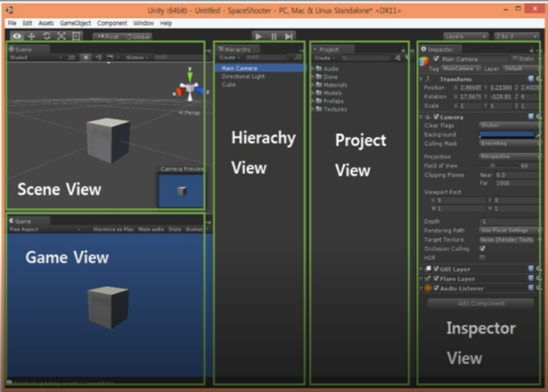The height and width of the screenshot is (392, 548).
Task: Open the Clear Flags Skybox dropdown
Action: tap(509, 125)
